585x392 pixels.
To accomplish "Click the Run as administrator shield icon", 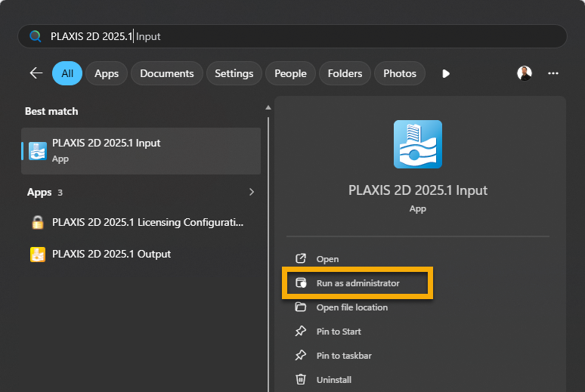I will click(x=301, y=282).
